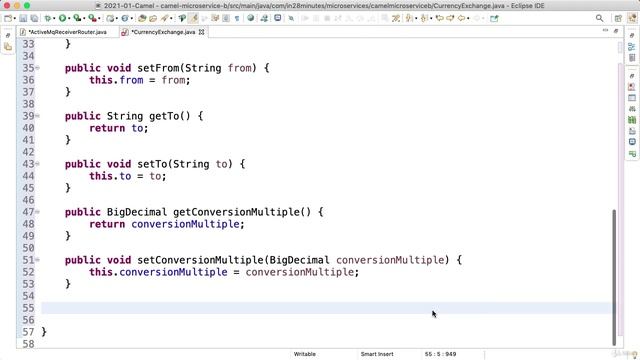Open the Run configurations dropdown arrow
This screenshot has width=640, height=360.
[x=69, y=18]
